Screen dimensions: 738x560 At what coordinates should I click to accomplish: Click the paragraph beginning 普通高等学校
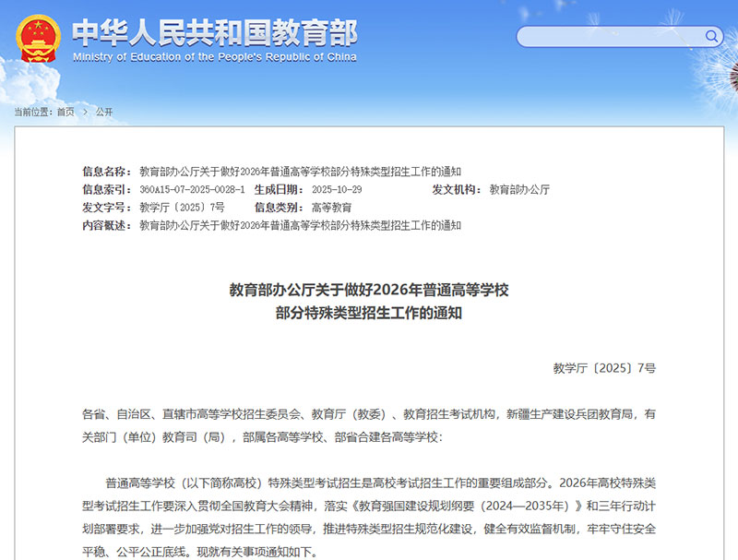click(369, 516)
